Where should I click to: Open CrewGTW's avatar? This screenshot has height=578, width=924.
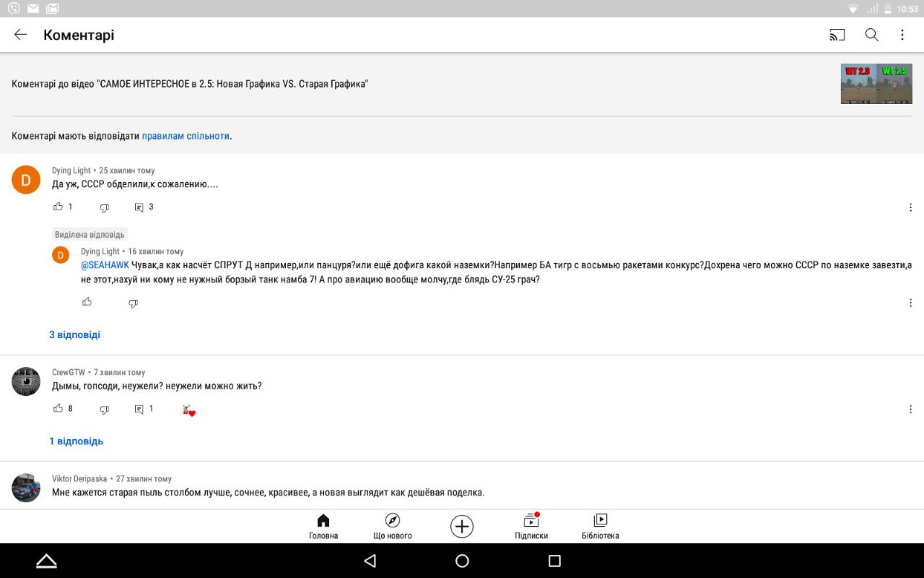pyautogui.click(x=26, y=381)
